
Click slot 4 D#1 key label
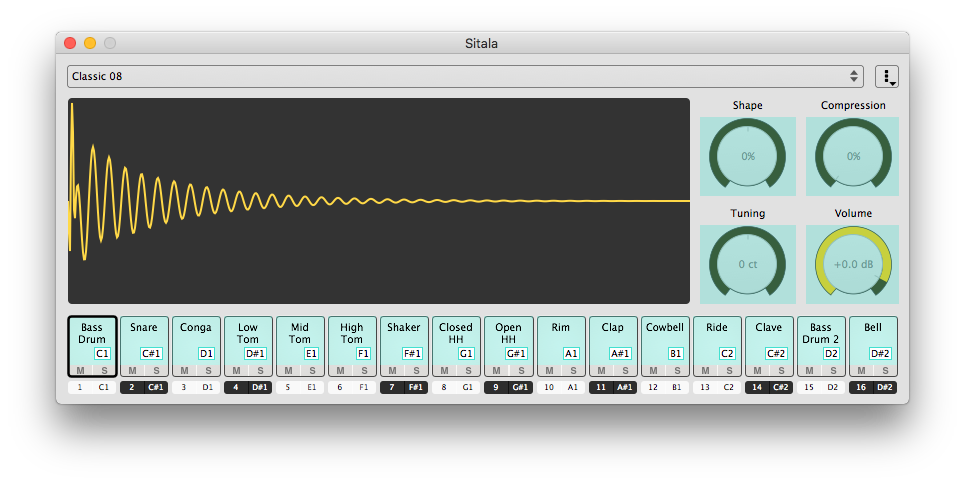tap(248, 387)
